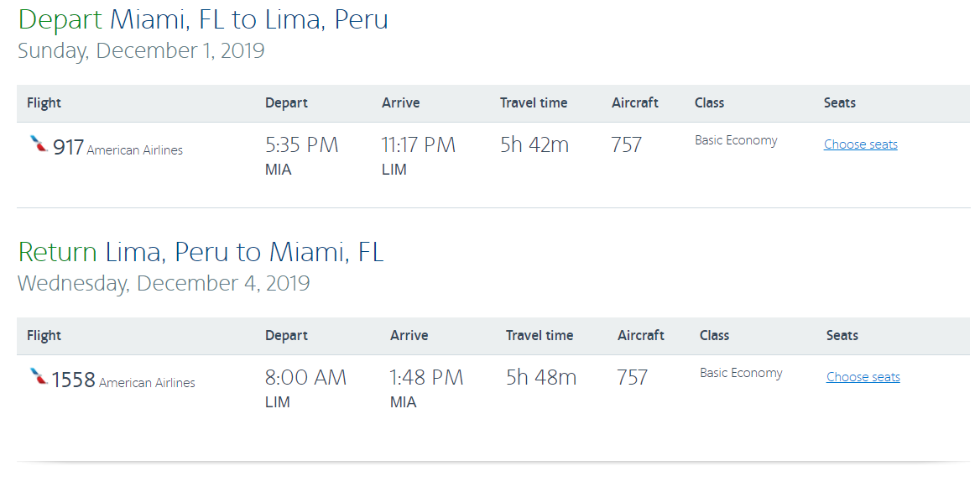Click flight number 1558
The image size is (980, 477).
[x=74, y=380]
